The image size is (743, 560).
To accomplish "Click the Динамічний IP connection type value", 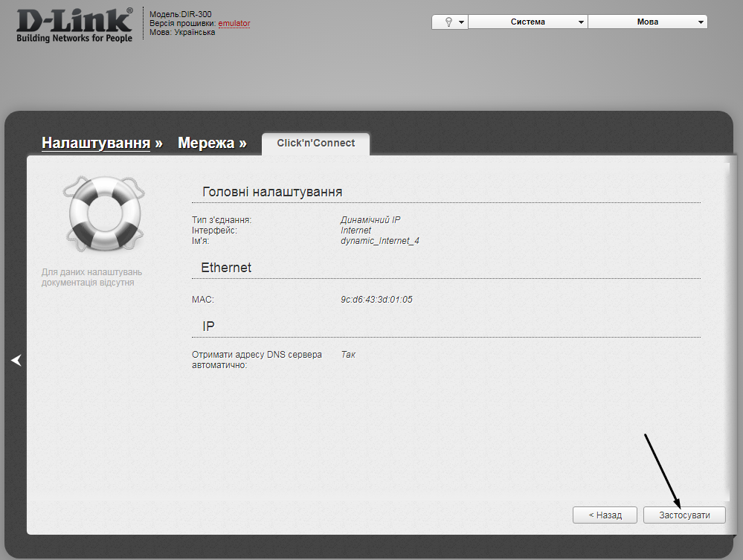I will click(x=370, y=220).
